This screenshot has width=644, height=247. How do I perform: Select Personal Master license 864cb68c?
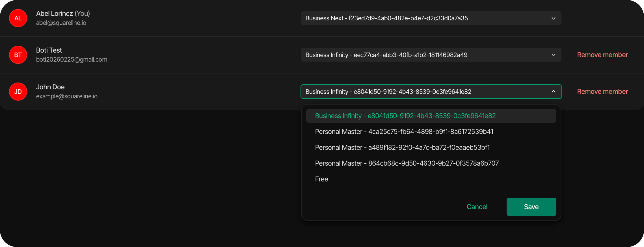[x=407, y=163]
